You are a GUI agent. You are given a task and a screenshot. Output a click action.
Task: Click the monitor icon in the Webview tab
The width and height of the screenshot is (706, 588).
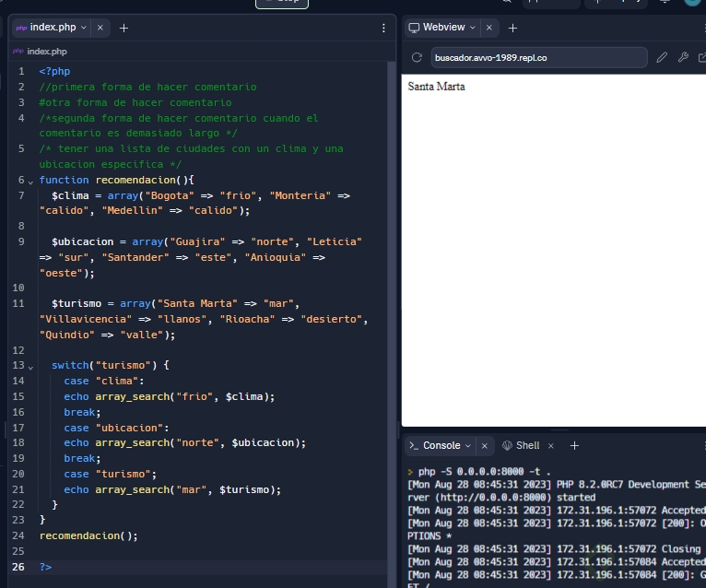click(x=413, y=28)
